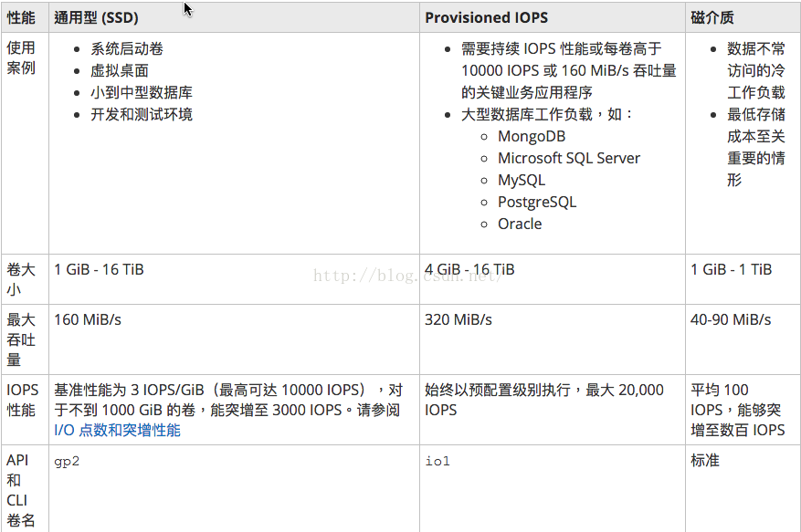Click the Microsoft SQL Server list item
Viewport: 801px width, 532px height.
(x=569, y=158)
